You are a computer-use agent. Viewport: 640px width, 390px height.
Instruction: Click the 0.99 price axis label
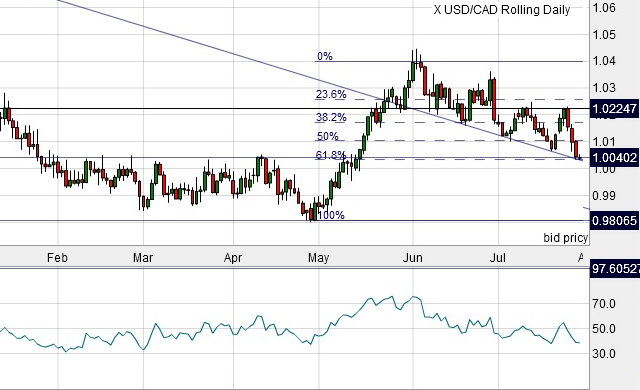point(604,195)
